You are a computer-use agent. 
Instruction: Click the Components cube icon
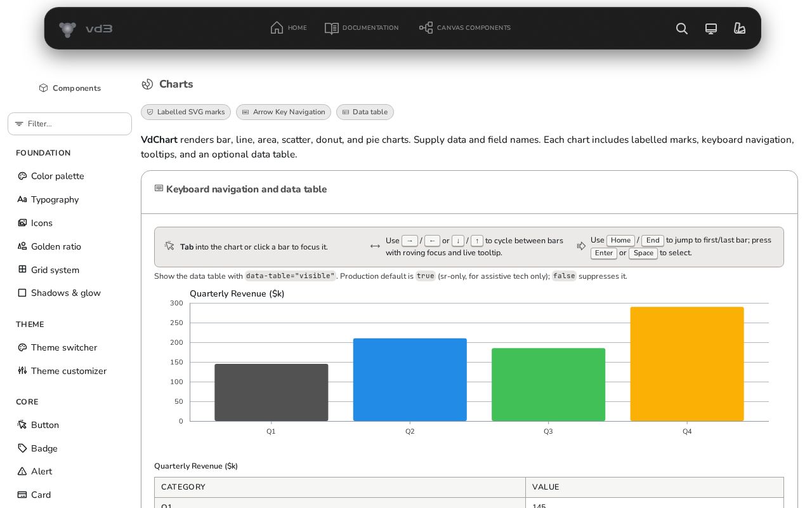[43, 88]
